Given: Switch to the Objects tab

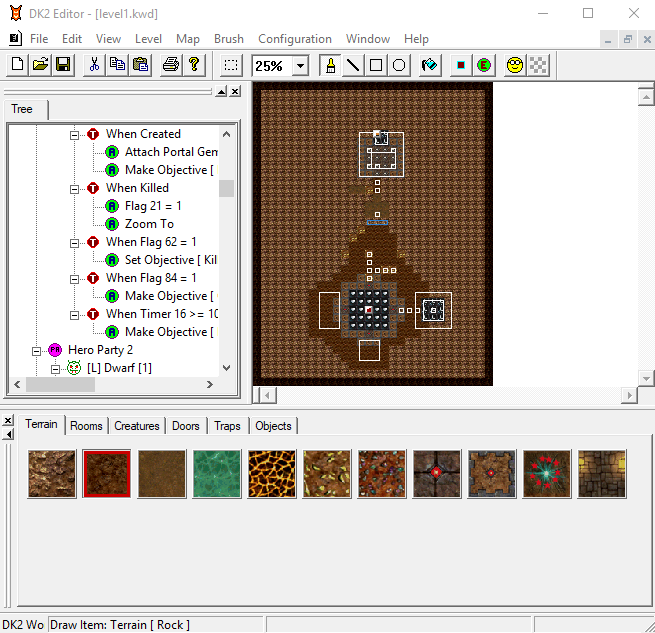Looking at the screenshot, I should [x=273, y=426].
